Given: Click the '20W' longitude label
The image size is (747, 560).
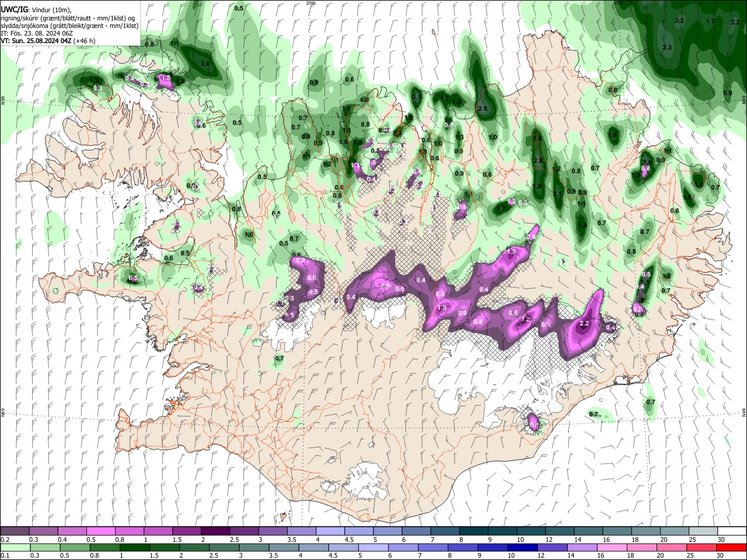Looking at the screenshot, I should click(x=310, y=3).
